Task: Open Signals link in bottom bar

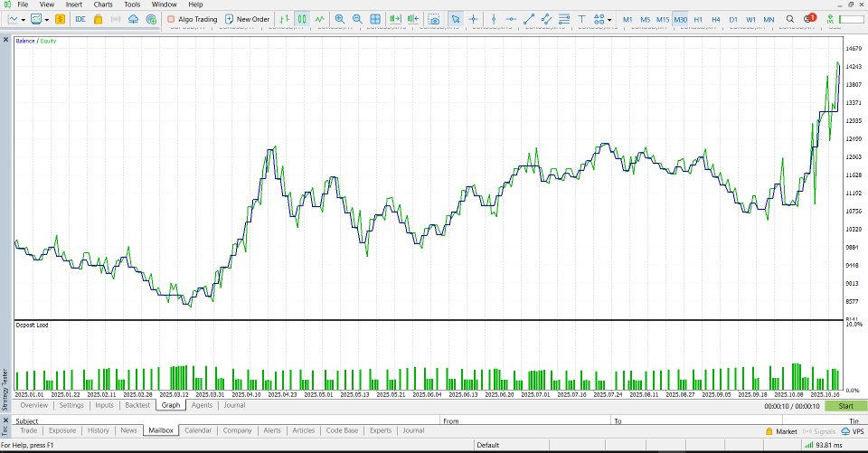Action: coord(819,431)
